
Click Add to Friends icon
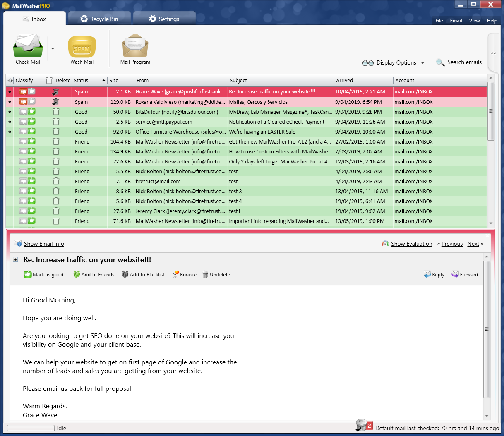click(77, 274)
